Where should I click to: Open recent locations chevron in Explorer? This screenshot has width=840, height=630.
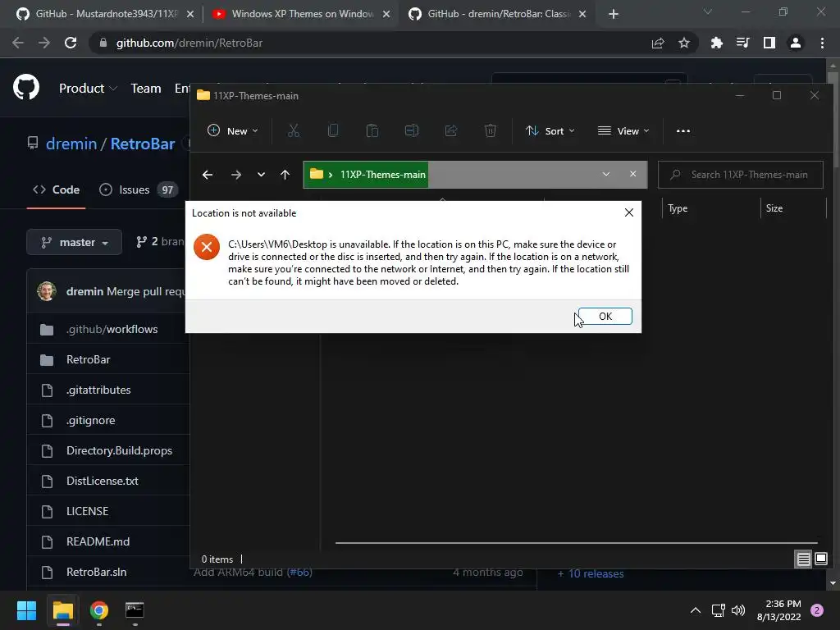(x=261, y=175)
